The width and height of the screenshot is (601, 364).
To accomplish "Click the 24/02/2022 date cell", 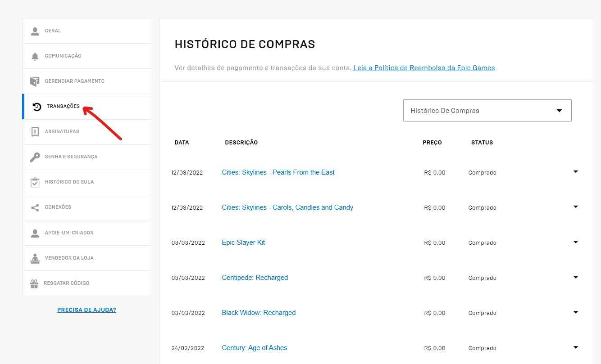I will click(x=188, y=348).
